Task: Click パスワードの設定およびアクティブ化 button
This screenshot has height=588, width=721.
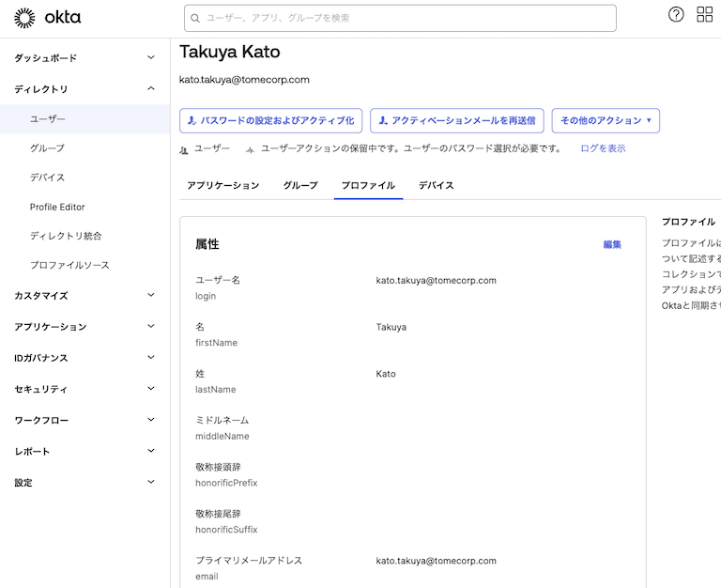Action: [x=270, y=120]
